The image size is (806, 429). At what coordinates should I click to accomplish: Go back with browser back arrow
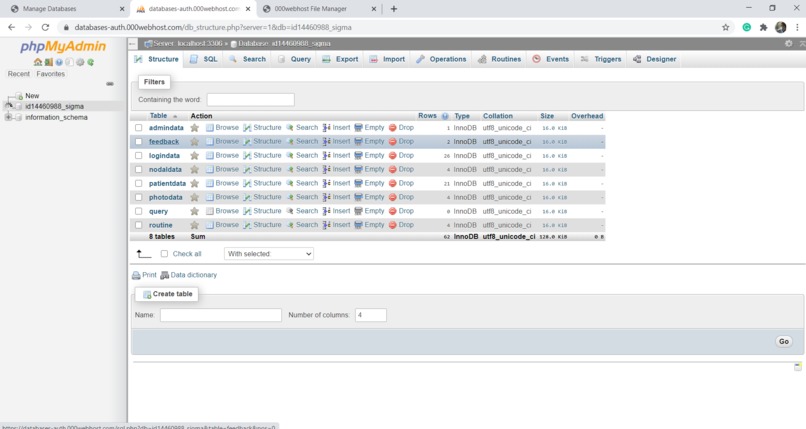tap(11, 27)
